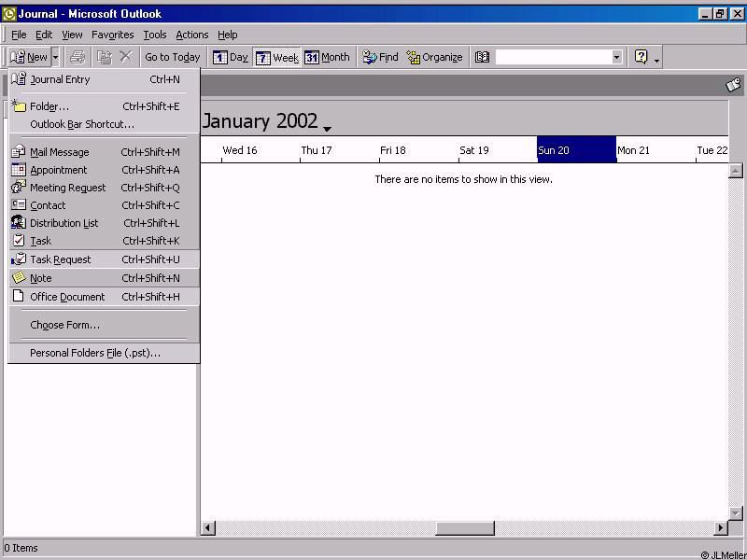Open the Edit menu

pyautogui.click(x=44, y=35)
